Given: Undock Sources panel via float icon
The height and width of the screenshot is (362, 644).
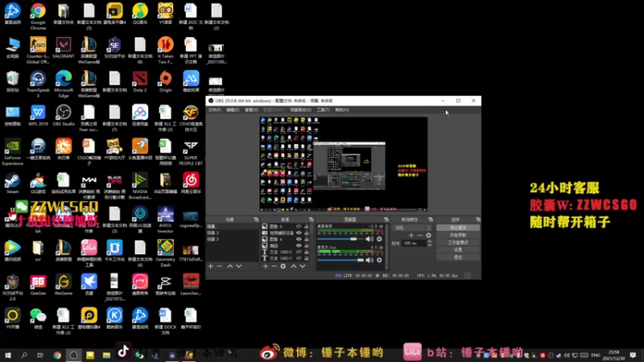Looking at the screenshot, I should (x=311, y=220).
